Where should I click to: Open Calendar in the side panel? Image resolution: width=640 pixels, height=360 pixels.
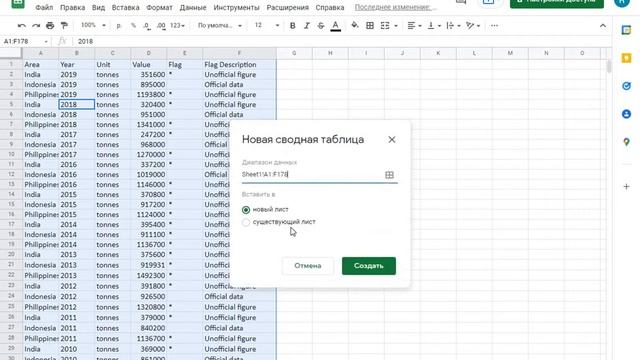pos(626,30)
